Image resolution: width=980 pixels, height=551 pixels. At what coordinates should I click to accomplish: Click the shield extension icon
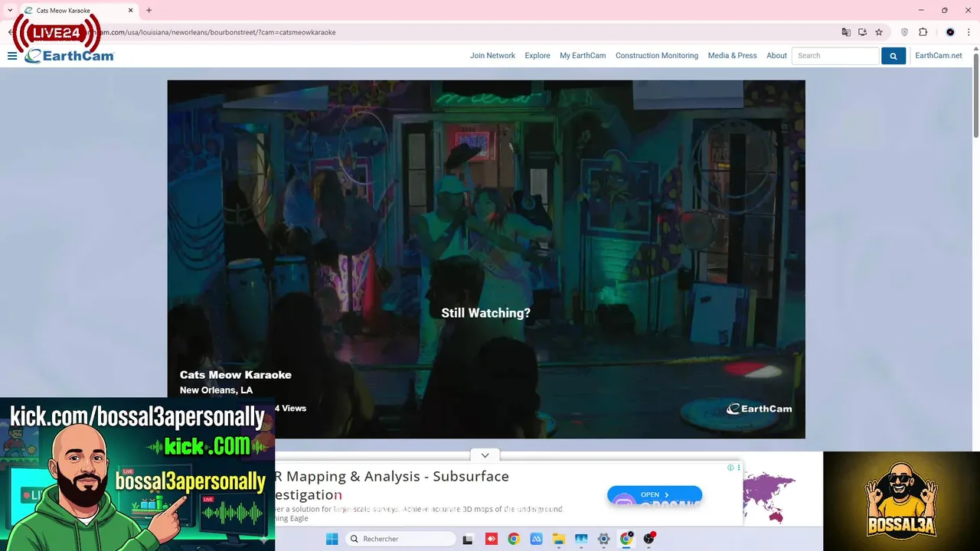[x=904, y=32]
